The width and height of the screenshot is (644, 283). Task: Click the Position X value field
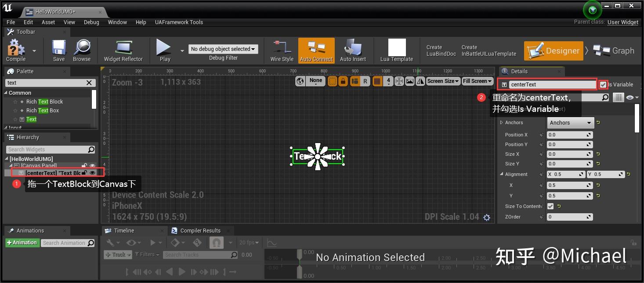570,135
